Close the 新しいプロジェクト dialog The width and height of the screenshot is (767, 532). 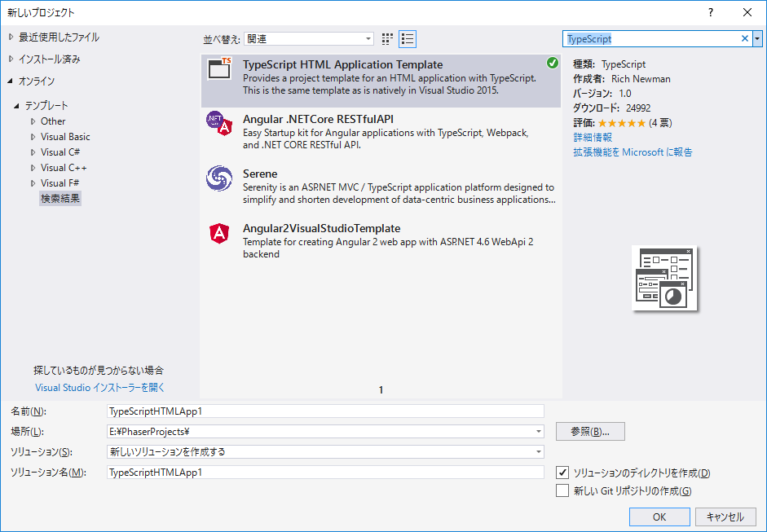point(747,13)
